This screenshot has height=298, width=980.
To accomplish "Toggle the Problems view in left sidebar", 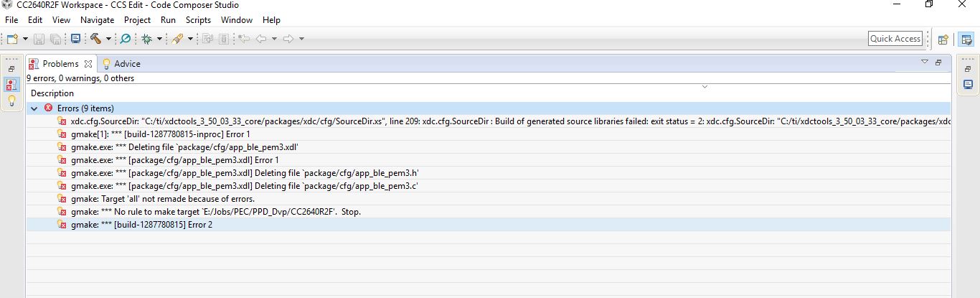I will (x=11, y=85).
